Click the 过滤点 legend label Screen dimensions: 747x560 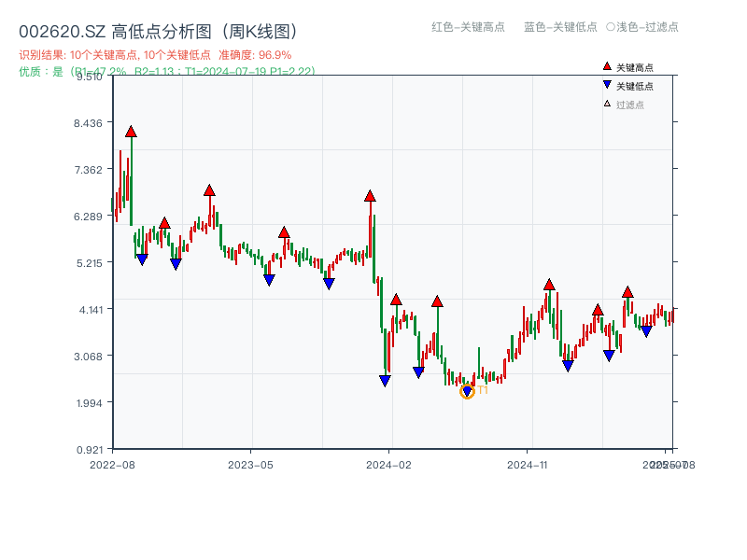[629, 105]
